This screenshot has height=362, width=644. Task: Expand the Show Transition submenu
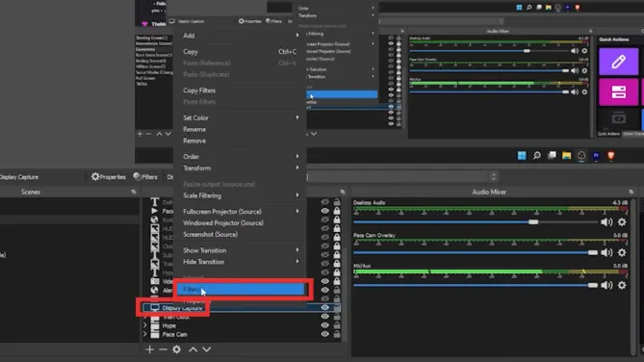(297, 250)
